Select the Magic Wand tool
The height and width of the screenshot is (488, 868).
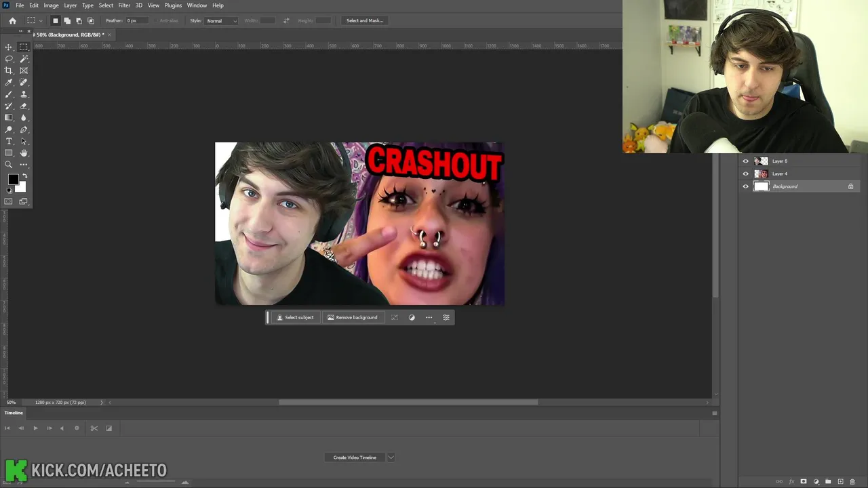[24, 59]
